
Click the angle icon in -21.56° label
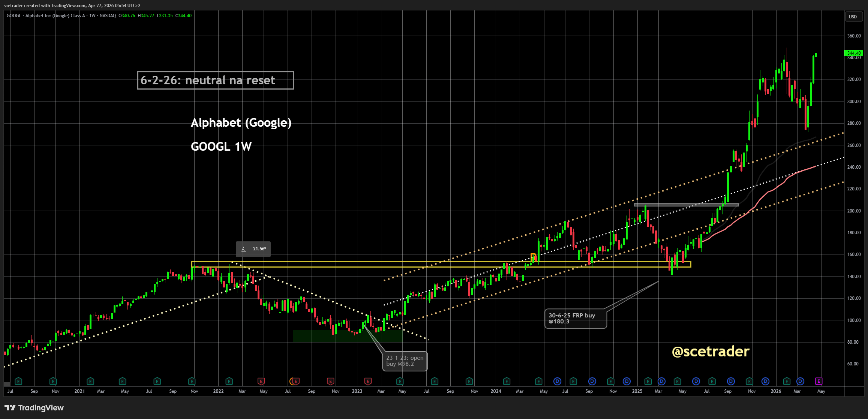(x=244, y=249)
